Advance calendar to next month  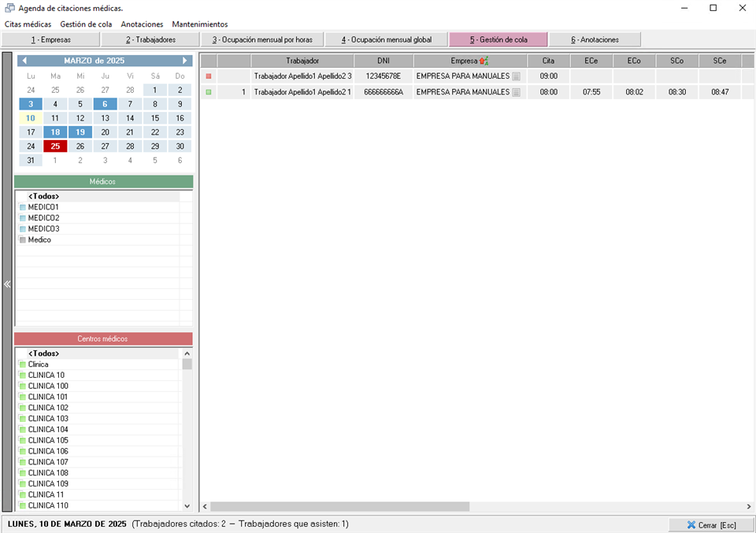(185, 61)
